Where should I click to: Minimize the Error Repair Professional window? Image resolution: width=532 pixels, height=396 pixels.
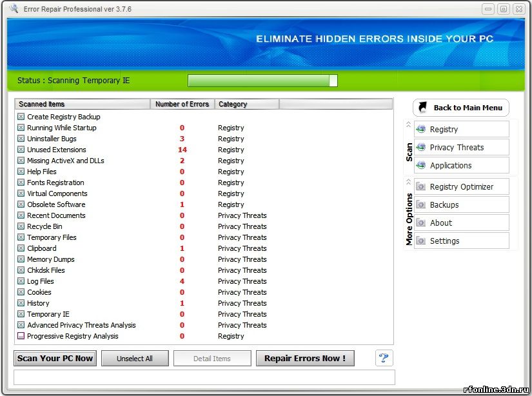(x=488, y=9)
